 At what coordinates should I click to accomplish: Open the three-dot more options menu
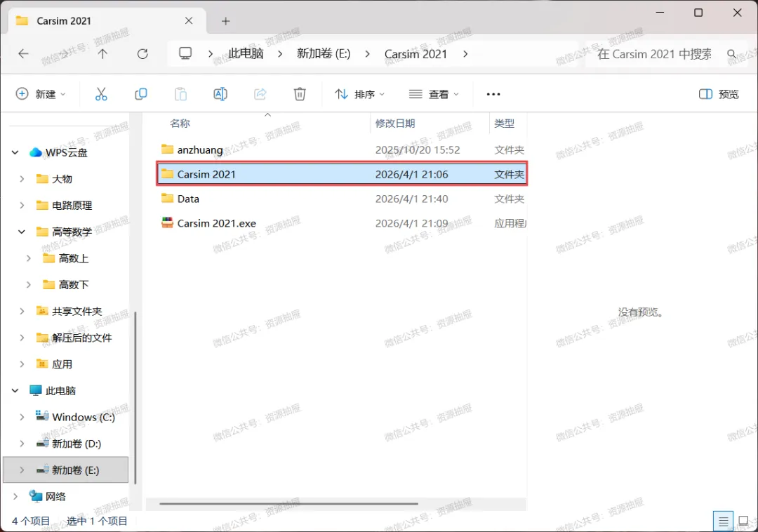[x=493, y=94]
